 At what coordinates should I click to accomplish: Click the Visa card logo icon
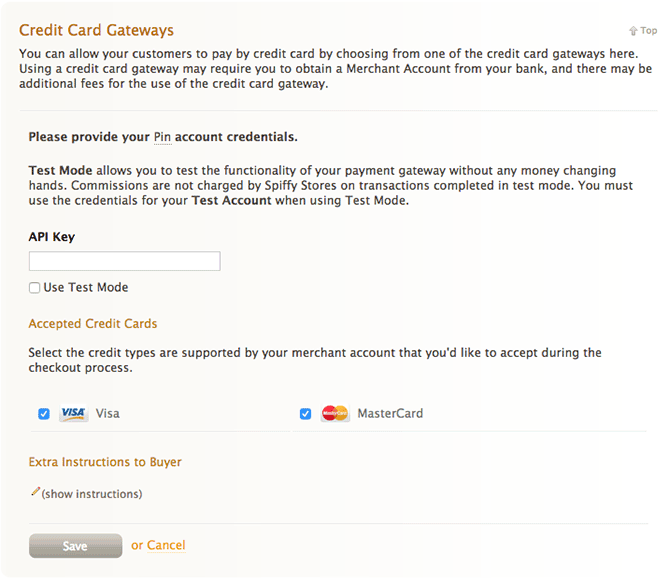(x=73, y=413)
